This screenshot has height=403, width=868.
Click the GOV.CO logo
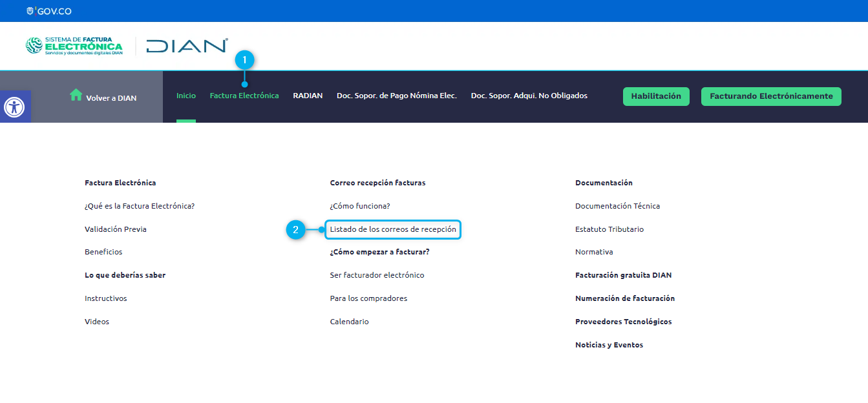(49, 11)
